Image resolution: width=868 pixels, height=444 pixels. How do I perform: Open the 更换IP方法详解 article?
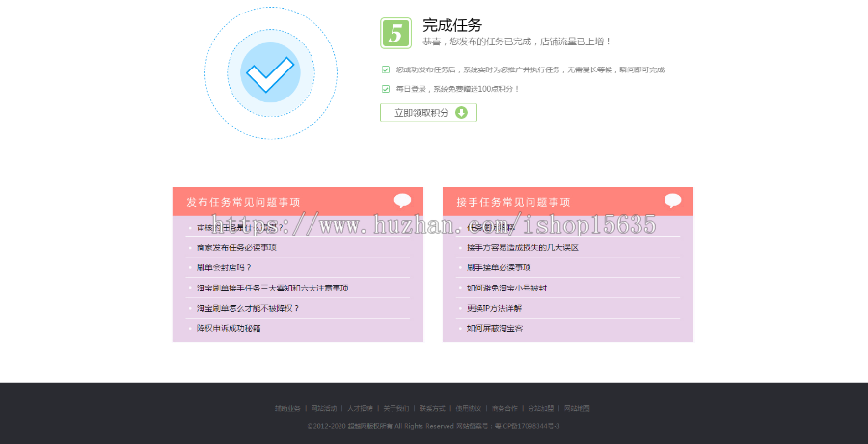click(494, 309)
